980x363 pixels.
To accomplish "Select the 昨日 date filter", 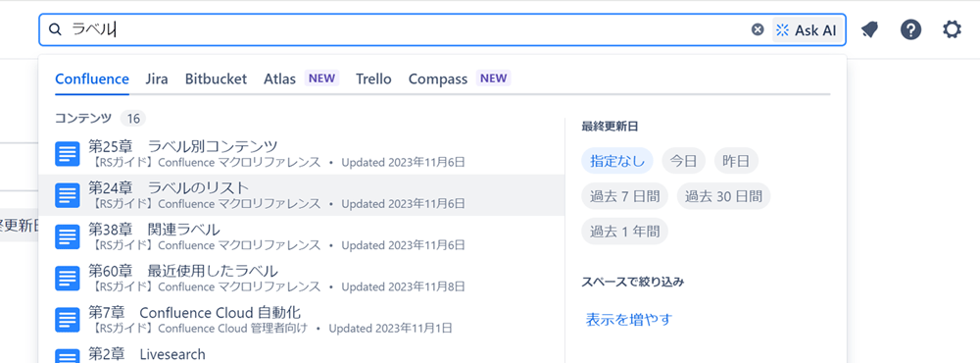I will [736, 161].
